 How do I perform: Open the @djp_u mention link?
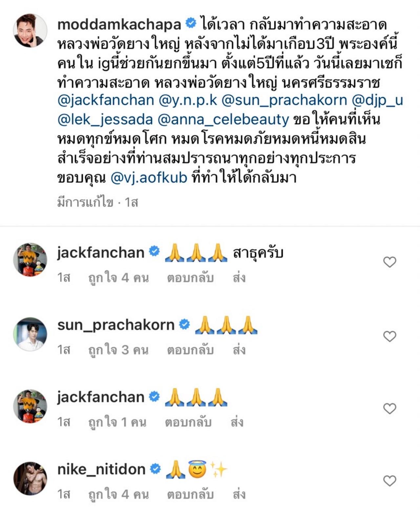(x=377, y=100)
